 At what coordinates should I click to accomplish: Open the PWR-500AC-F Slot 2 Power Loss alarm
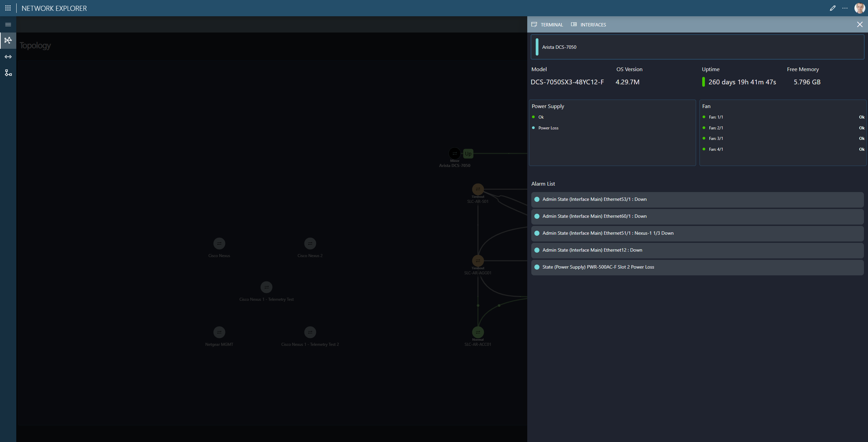[697, 267]
